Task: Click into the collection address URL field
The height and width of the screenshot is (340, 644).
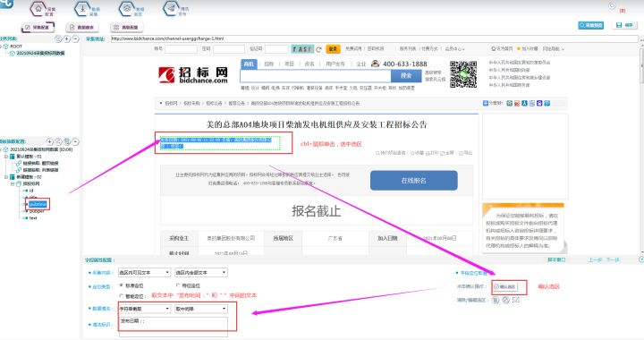Action: 374,38
